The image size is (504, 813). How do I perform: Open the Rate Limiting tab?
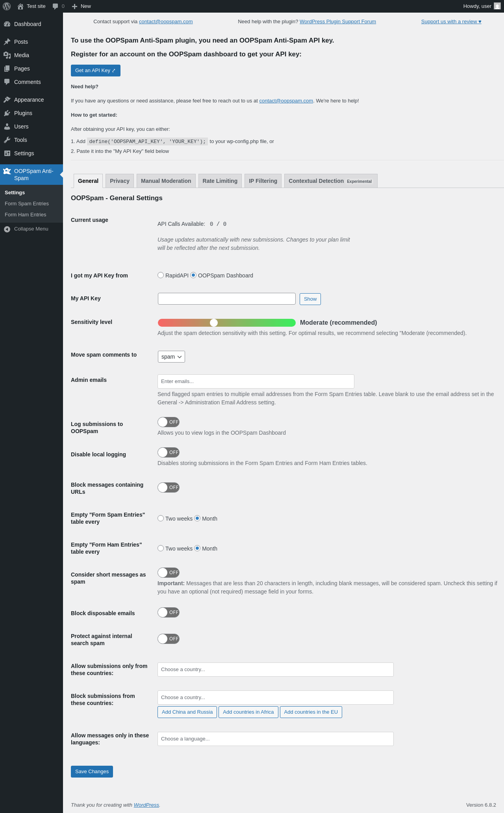(x=220, y=181)
